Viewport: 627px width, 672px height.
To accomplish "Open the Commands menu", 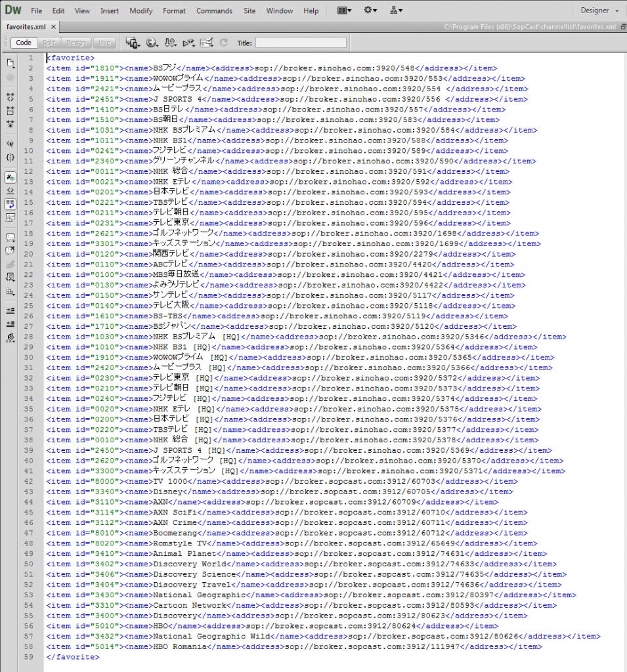I will tap(214, 10).
